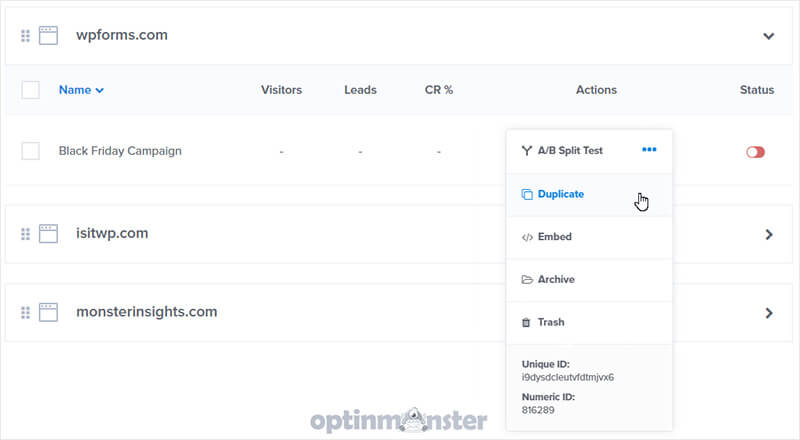The image size is (800, 440).
Task: Click the unique ID i9dysdcleutvfdtmjvx6
Action: [568, 378]
